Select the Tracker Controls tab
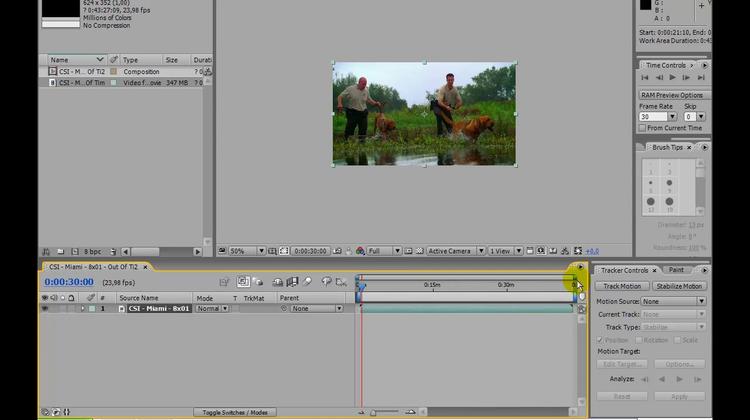 [x=624, y=270]
